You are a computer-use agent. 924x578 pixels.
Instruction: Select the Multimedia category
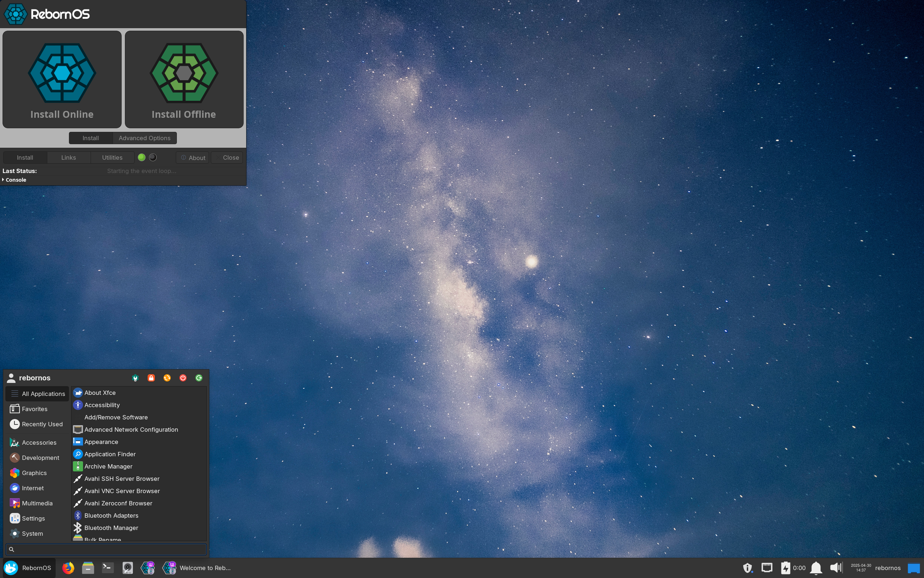tap(37, 503)
